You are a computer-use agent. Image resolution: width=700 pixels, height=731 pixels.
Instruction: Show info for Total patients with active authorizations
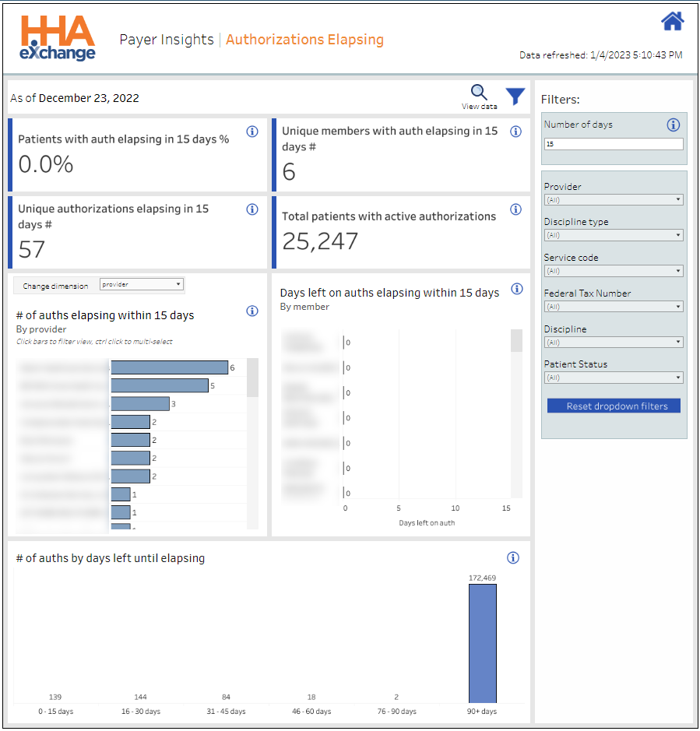(x=515, y=209)
